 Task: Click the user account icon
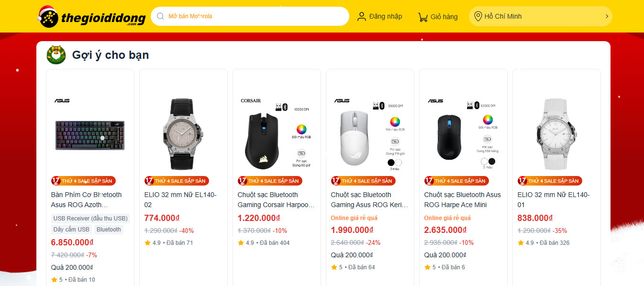click(x=362, y=17)
